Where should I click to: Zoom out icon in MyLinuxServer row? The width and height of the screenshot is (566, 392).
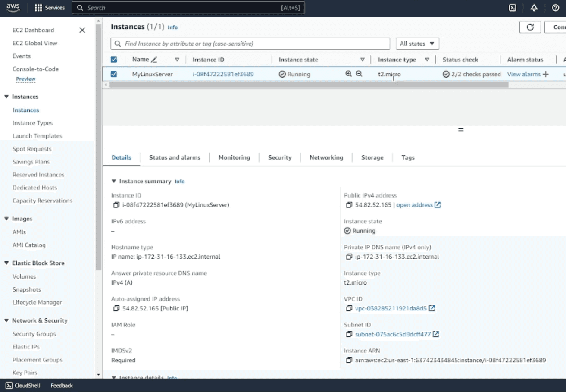[359, 74]
